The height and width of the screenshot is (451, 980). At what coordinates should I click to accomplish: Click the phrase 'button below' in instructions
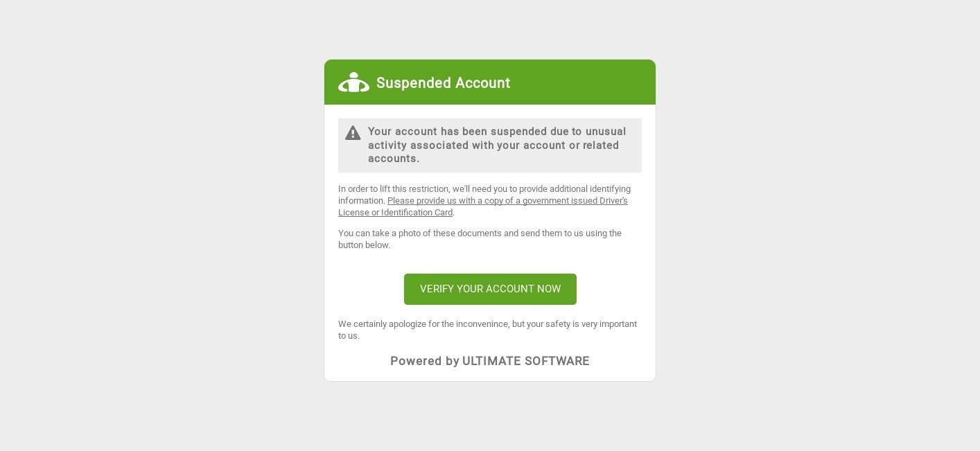363,245
